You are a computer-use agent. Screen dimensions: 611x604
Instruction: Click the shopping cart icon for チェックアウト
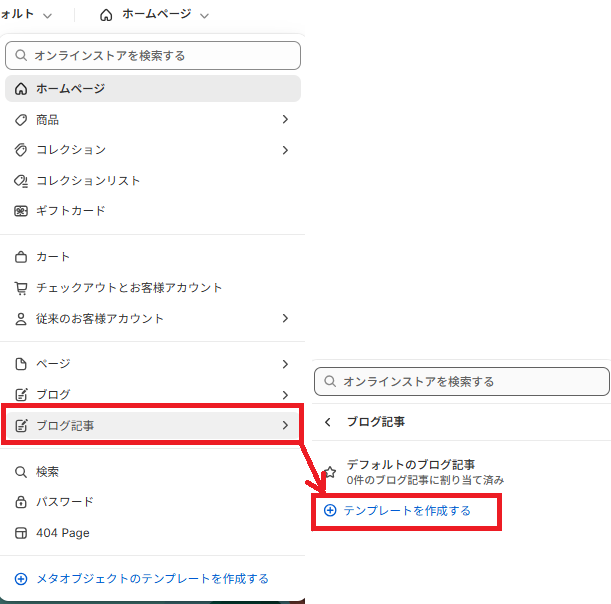(21, 288)
